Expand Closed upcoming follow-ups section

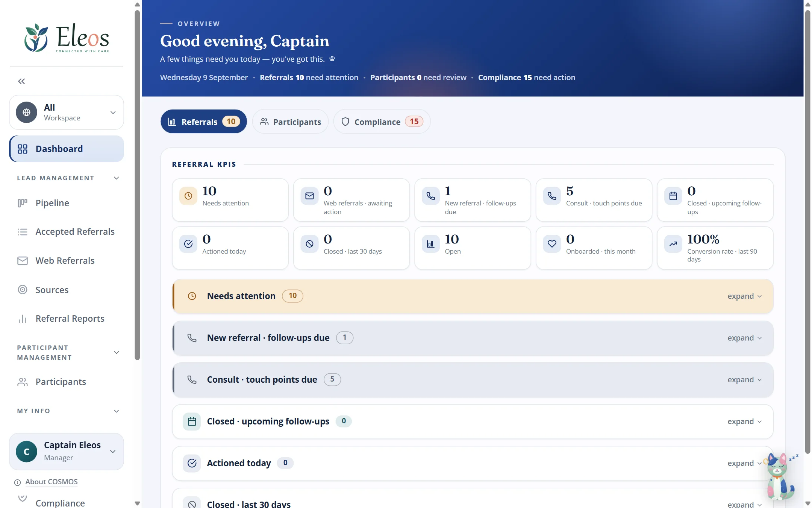[744, 421]
